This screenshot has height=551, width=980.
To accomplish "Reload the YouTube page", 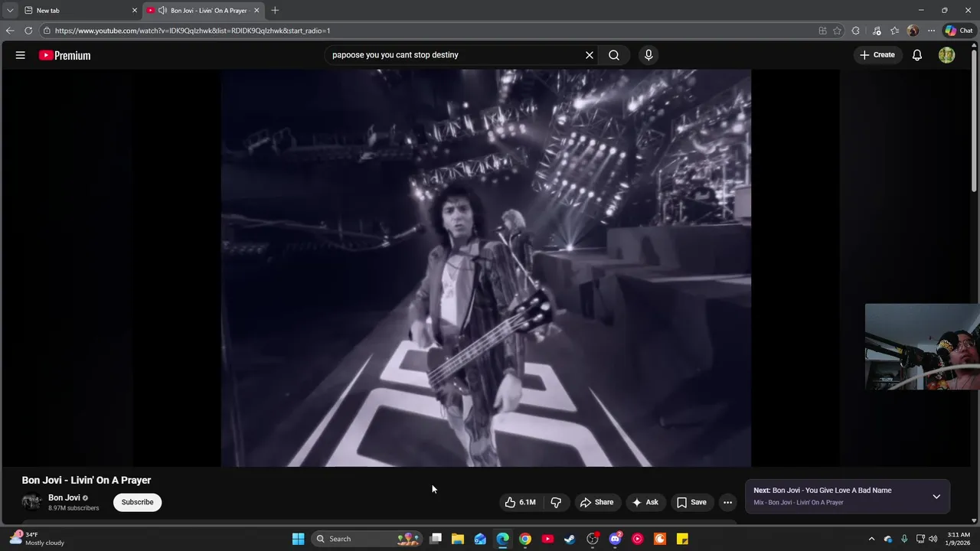I will point(28,31).
